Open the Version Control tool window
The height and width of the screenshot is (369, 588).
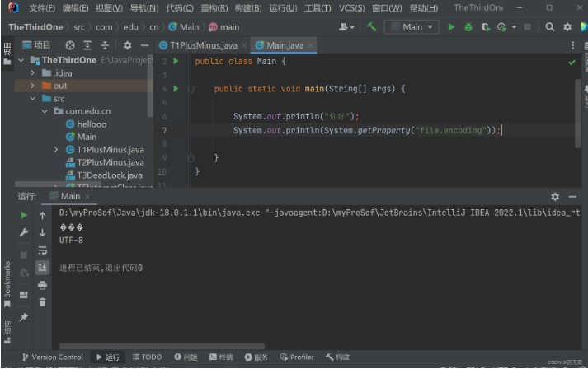(x=53, y=357)
